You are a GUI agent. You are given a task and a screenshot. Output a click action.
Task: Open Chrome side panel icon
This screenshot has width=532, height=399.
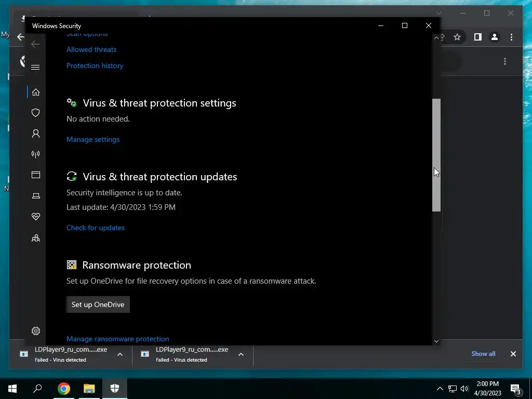[x=478, y=37]
